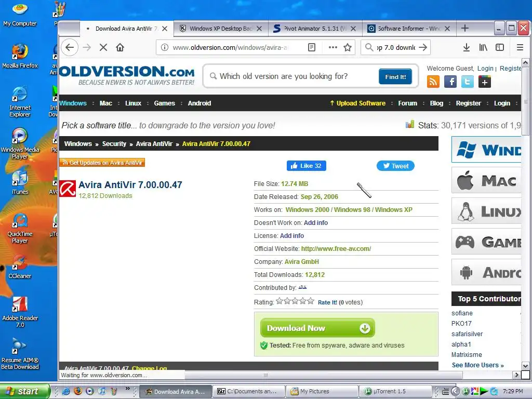
Task: Open Resume AIM Beta Download shortcut
Action: point(20,354)
